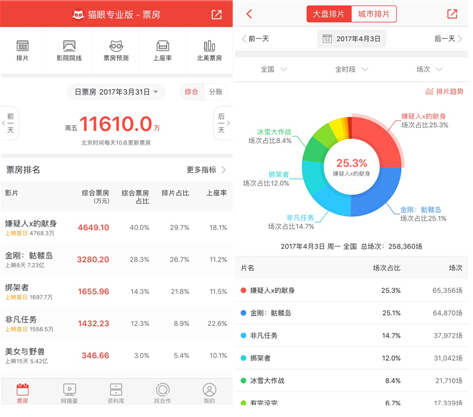Open 金刚：骷髅岛 box office row

click(116, 260)
